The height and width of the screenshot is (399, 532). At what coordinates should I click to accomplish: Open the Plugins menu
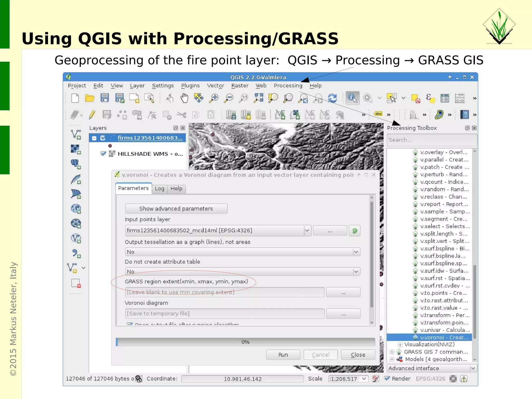click(190, 85)
